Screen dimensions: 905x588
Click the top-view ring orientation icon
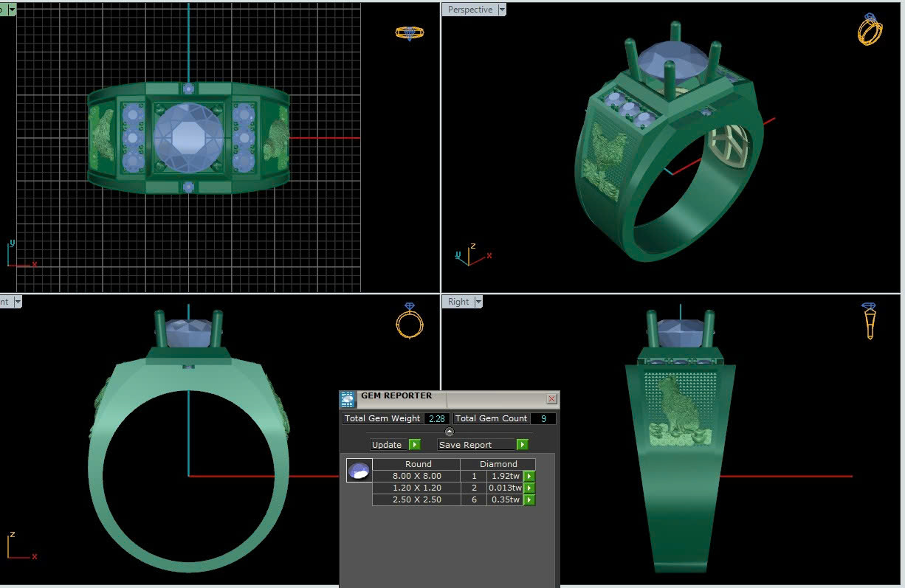[x=409, y=33]
